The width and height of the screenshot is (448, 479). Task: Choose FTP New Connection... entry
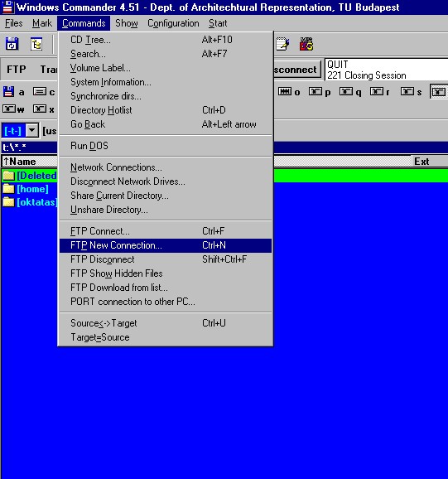coord(166,245)
